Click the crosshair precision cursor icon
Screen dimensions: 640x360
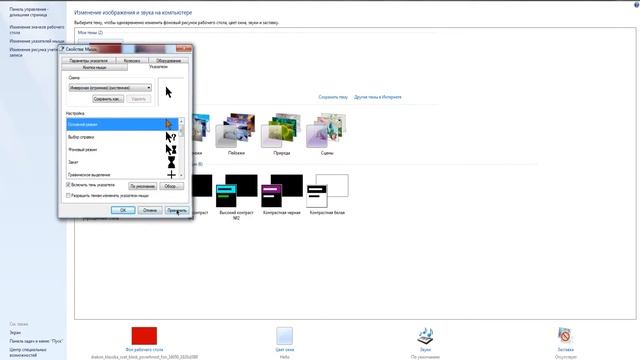click(x=171, y=175)
